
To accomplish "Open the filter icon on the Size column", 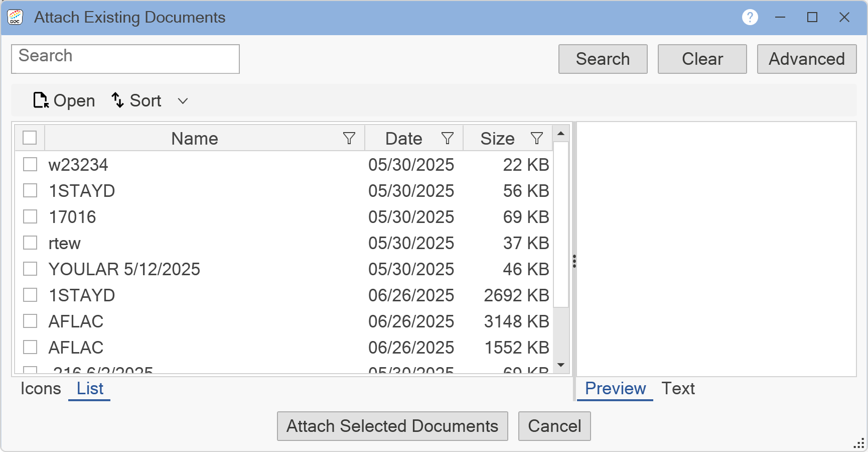I will pos(536,138).
